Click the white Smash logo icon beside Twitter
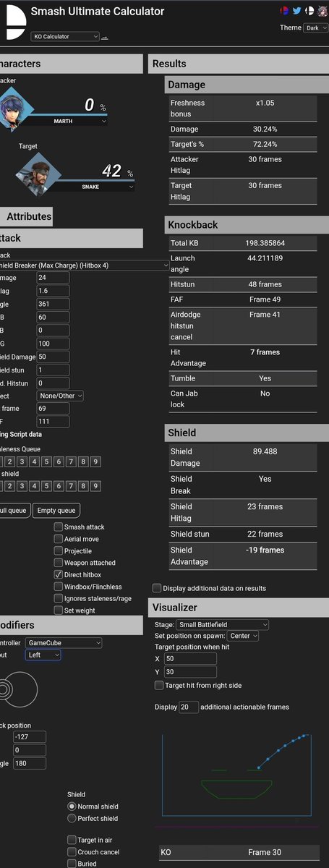Screen dimensions: 329x868 309,12
